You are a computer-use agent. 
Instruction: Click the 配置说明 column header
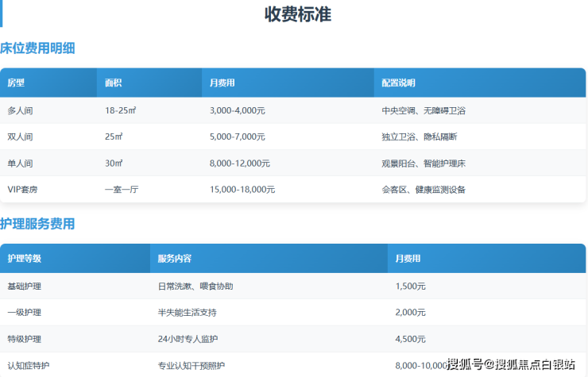tap(398, 83)
